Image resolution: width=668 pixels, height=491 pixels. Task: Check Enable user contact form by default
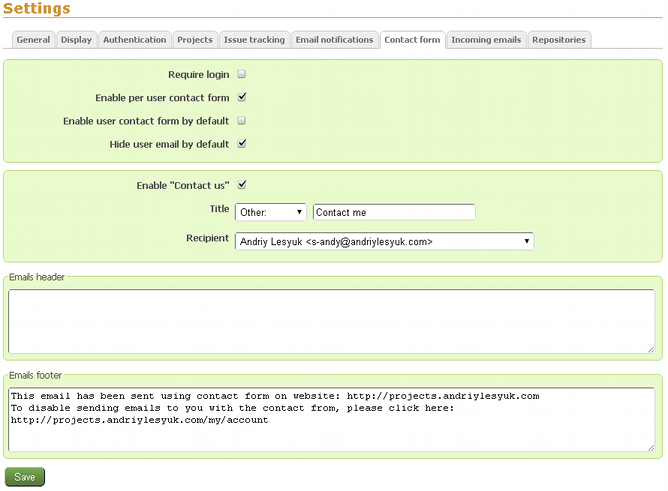point(242,120)
